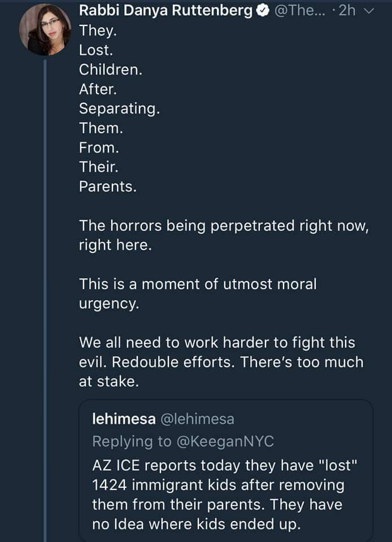Click the "Replying to" label
Viewport: 392px width, 542px height.
pos(132,441)
